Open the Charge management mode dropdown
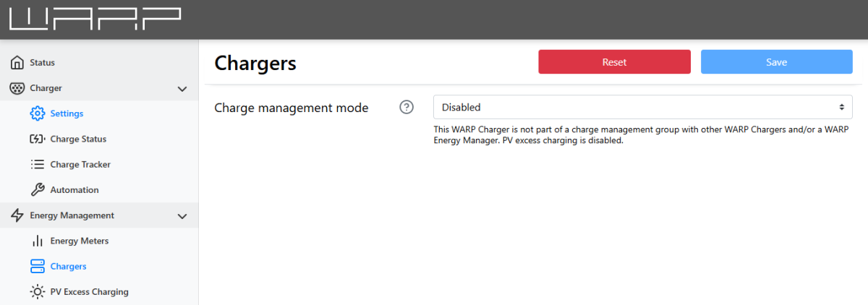The height and width of the screenshot is (305, 868). pos(642,108)
